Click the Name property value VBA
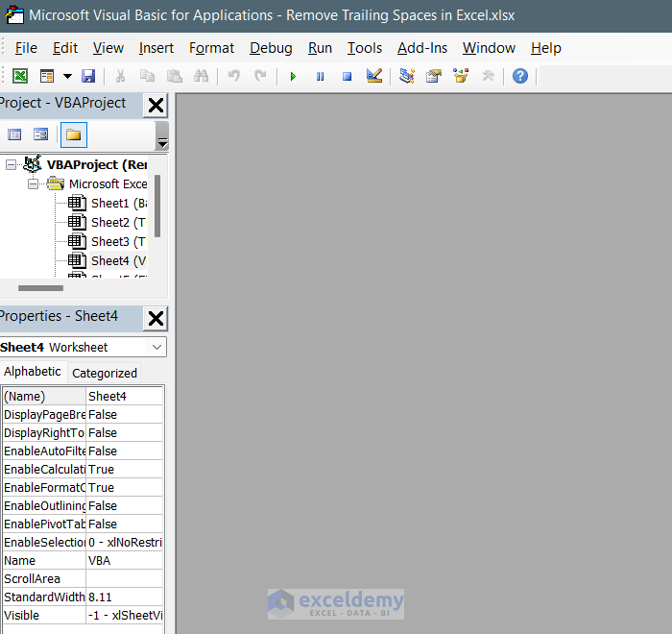 [x=125, y=561]
